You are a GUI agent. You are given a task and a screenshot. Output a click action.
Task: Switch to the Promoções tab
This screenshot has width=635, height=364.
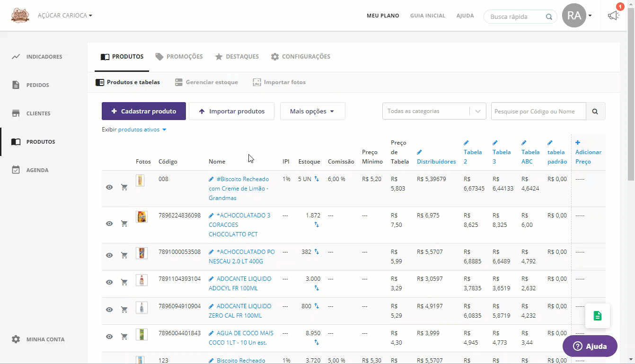pos(179,57)
